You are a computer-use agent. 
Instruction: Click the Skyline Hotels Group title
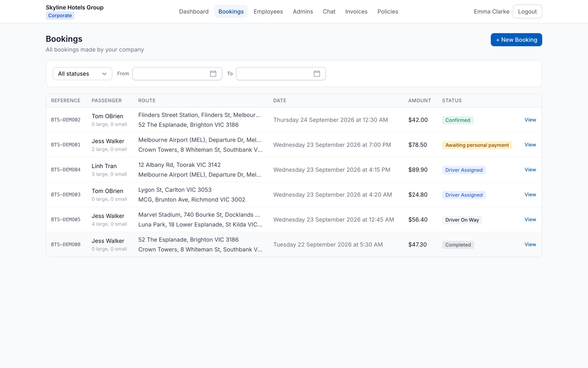coord(75,7)
